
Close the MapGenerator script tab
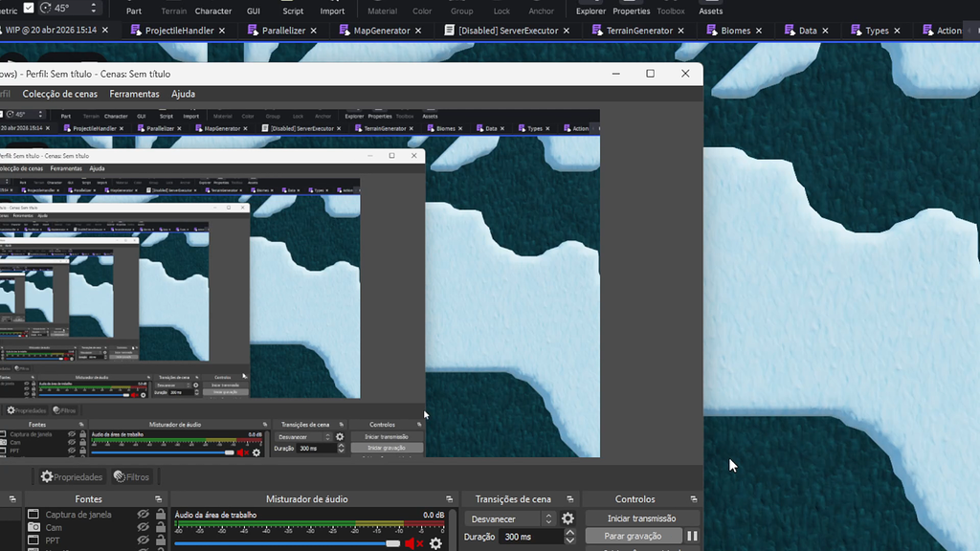point(418,31)
